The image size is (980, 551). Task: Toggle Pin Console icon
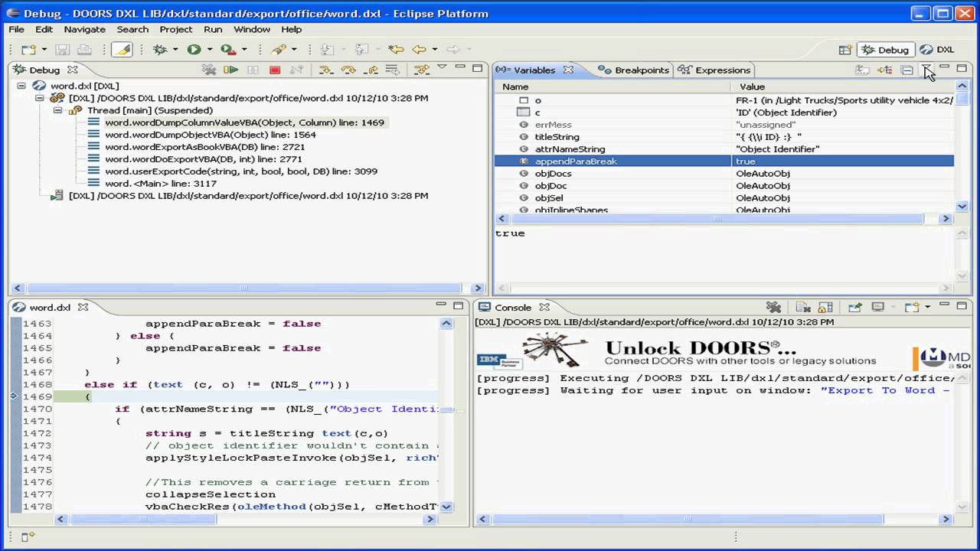click(855, 307)
